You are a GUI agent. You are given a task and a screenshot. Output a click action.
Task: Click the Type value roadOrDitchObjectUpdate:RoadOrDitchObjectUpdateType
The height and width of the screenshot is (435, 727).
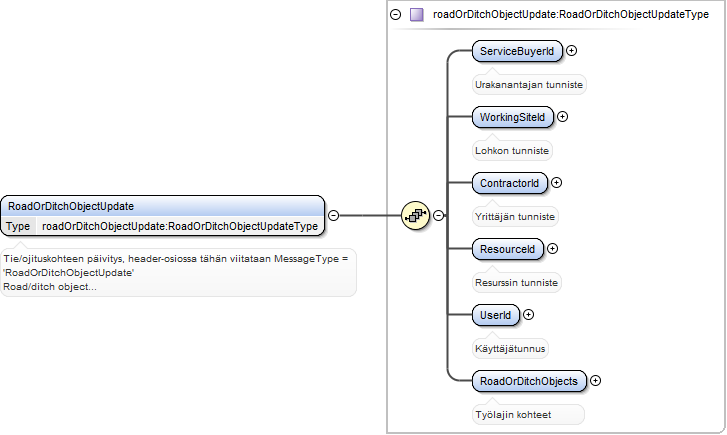[x=180, y=226]
